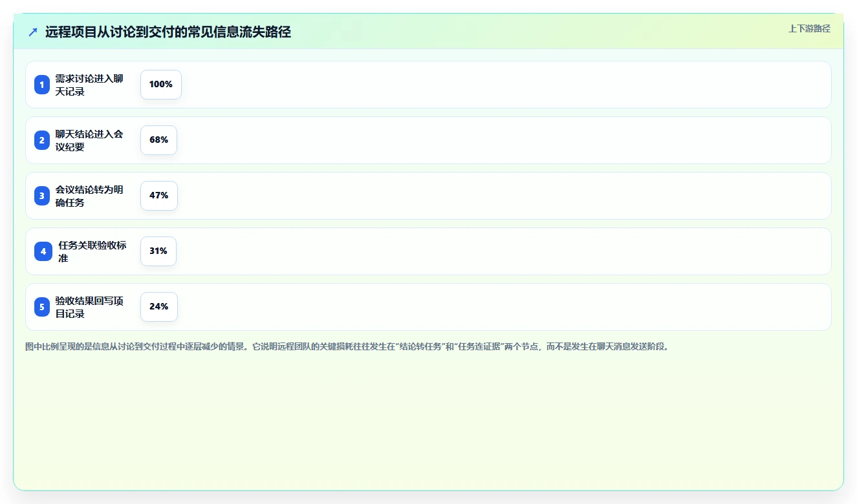Select the 24% percentage pill
This screenshot has height=504, width=857.
tap(159, 307)
